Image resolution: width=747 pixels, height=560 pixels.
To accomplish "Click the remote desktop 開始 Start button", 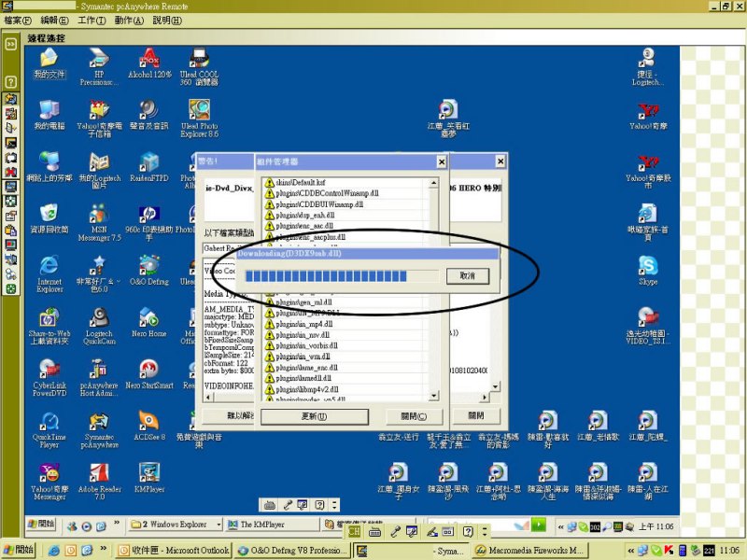I will pyautogui.click(x=41, y=525).
